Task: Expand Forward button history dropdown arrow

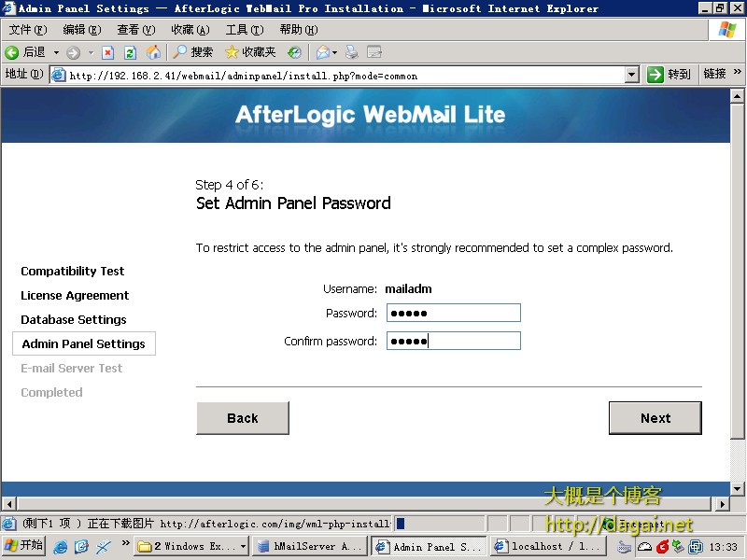Action: [91, 52]
